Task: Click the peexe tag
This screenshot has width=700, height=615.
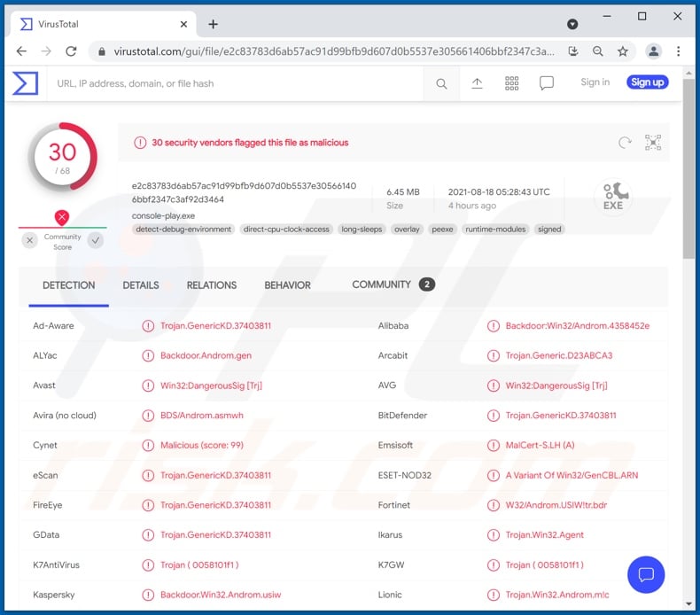Action: 442,230
